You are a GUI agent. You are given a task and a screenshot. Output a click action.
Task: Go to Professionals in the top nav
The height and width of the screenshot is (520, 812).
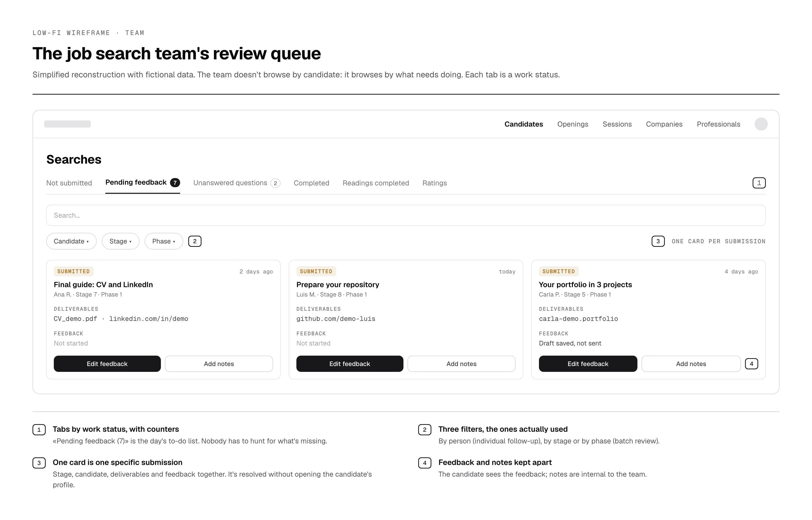(718, 124)
